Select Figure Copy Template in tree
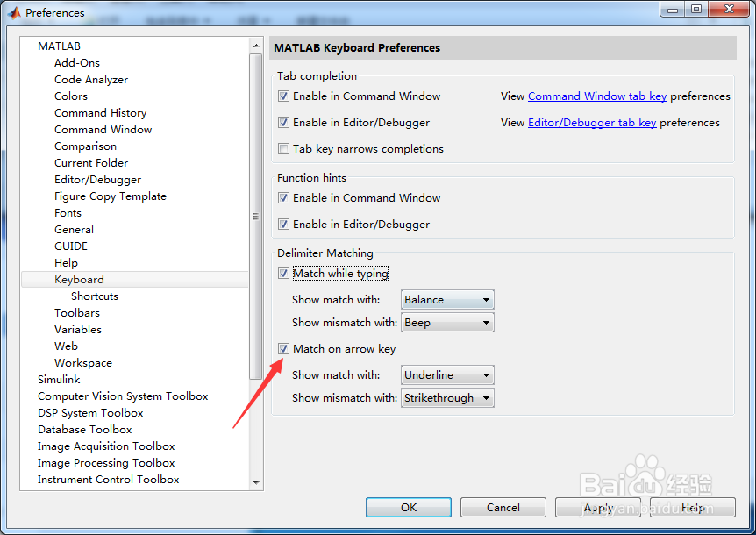Viewport: 756px width, 535px height. coord(111,196)
